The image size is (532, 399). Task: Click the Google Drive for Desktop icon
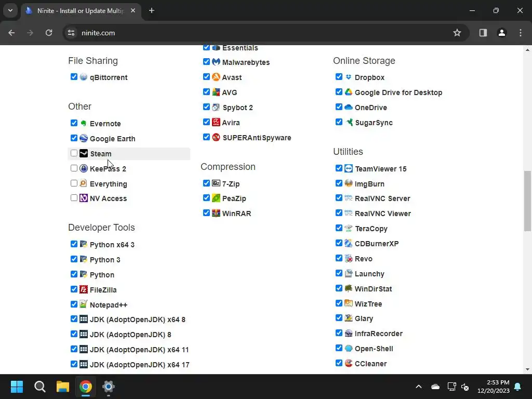coord(349,92)
